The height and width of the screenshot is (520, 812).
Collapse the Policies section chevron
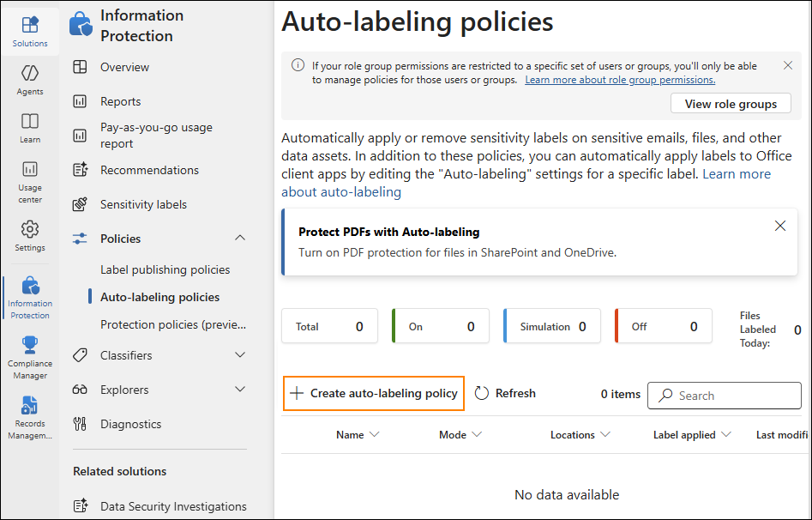click(240, 238)
